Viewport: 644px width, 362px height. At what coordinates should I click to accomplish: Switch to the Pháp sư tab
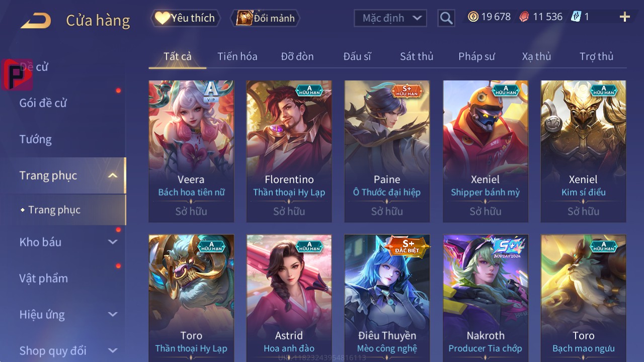click(x=476, y=56)
